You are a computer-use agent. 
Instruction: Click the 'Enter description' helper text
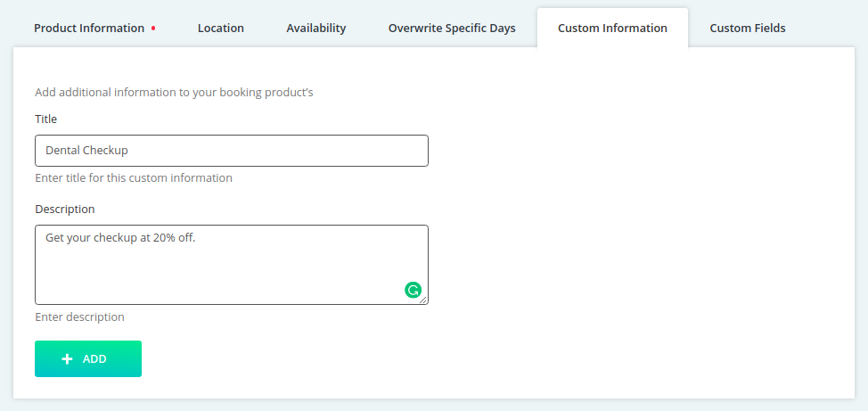point(79,317)
